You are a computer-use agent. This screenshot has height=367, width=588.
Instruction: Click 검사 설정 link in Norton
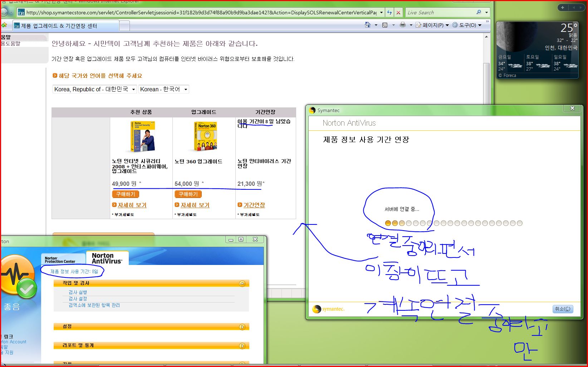(x=78, y=299)
